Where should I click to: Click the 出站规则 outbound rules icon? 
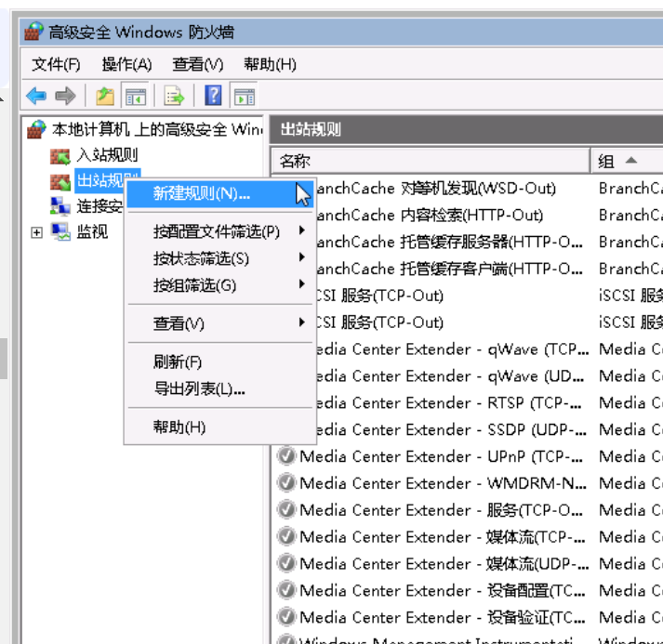[x=60, y=182]
